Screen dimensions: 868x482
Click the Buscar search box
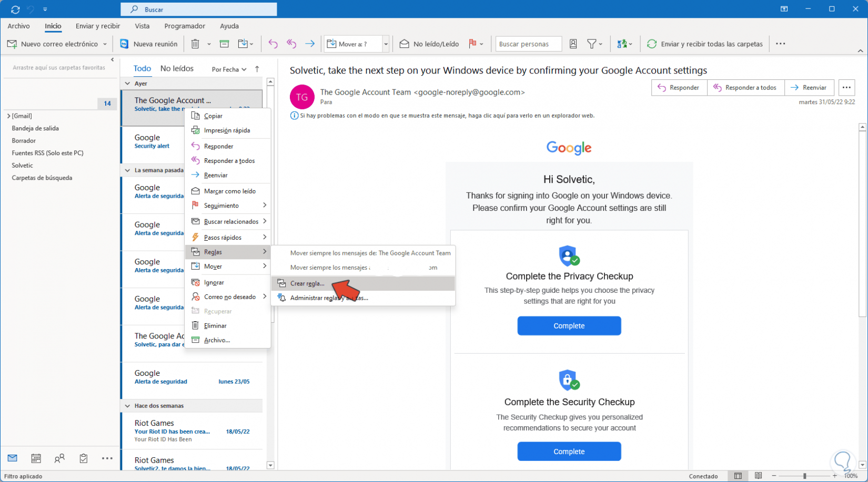(x=199, y=9)
